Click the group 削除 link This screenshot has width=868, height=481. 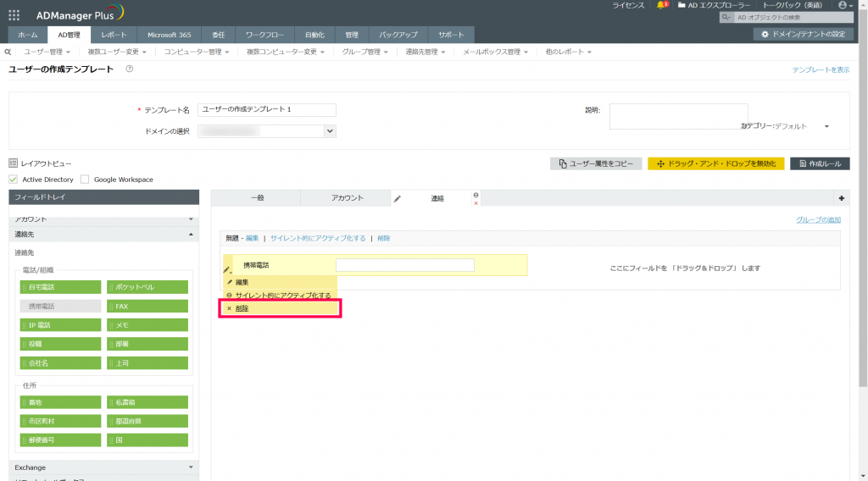click(384, 238)
